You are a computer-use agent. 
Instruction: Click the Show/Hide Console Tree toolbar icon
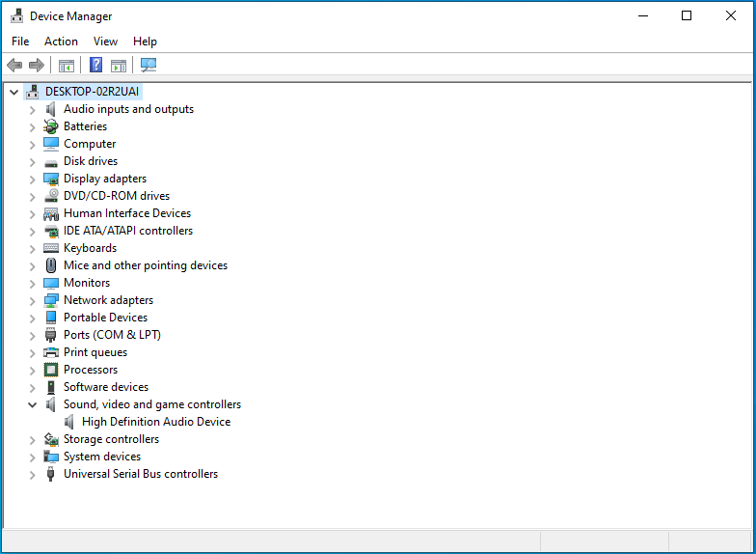click(x=67, y=65)
